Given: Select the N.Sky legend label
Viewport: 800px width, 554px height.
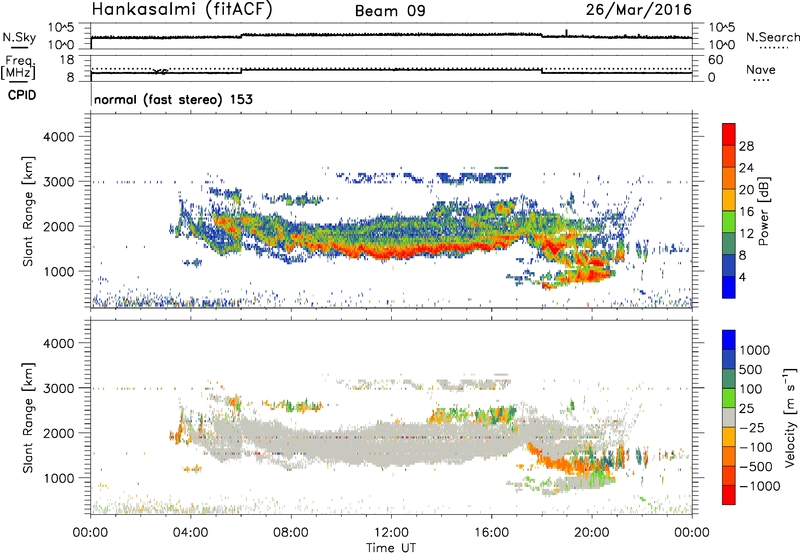Looking at the screenshot, I should [x=19, y=37].
